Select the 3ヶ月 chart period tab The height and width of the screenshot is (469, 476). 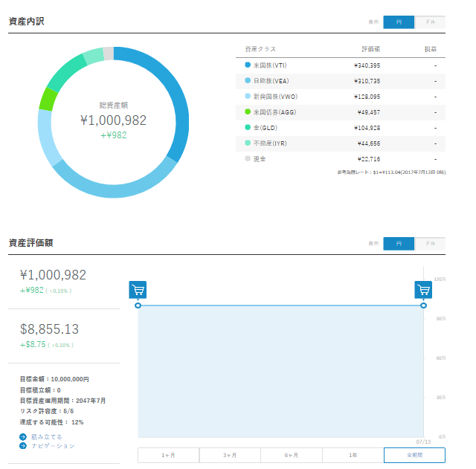(230, 455)
